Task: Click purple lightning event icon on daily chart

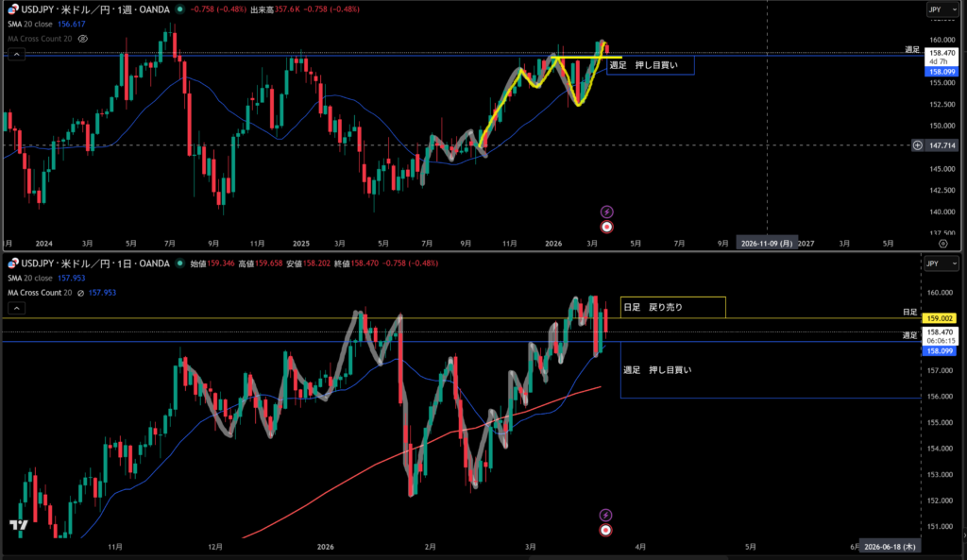Action: click(x=606, y=515)
